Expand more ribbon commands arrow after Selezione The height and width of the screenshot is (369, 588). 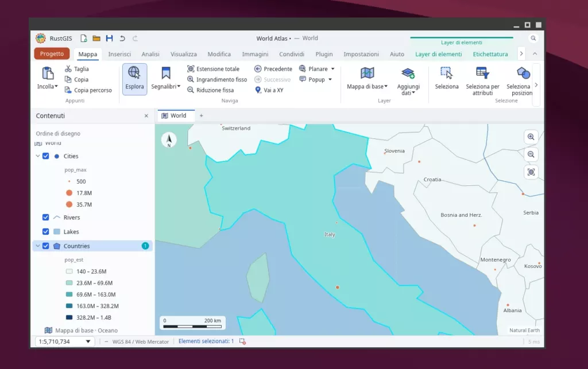536,85
